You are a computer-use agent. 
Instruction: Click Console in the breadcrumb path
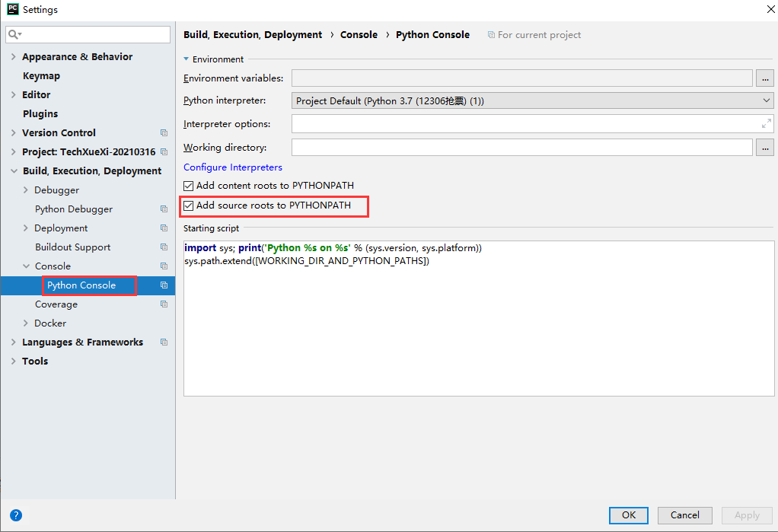coord(359,35)
